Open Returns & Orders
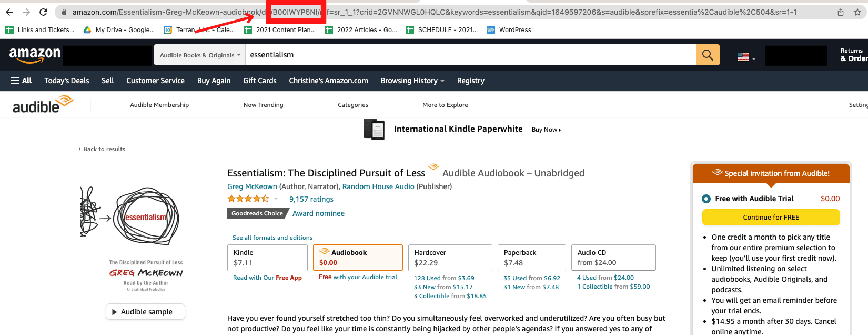The height and width of the screenshot is (335, 868). pyautogui.click(x=854, y=55)
